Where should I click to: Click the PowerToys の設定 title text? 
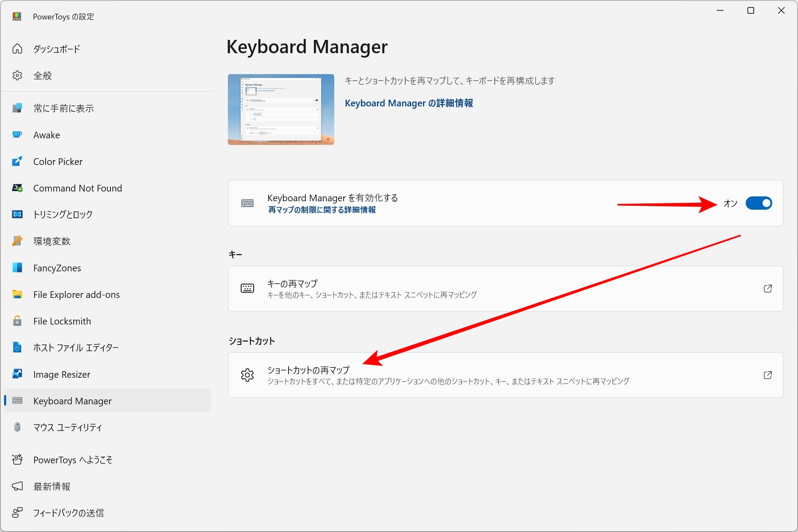[x=63, y=17]
